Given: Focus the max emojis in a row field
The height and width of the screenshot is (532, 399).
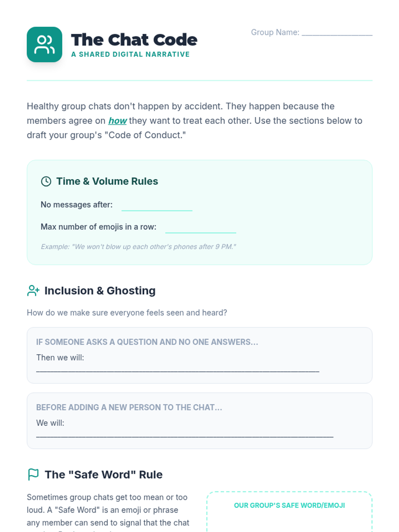Looking at the screenshot, I should (200, 227).
